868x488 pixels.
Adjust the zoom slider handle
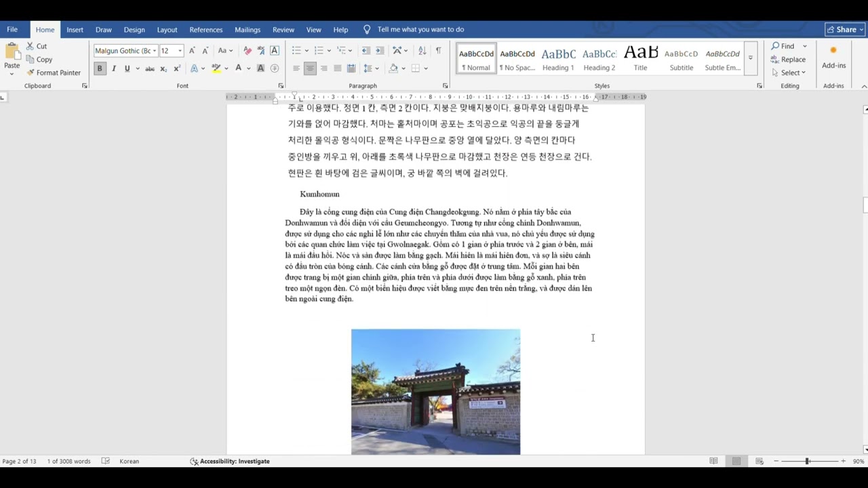coord(807,461)
